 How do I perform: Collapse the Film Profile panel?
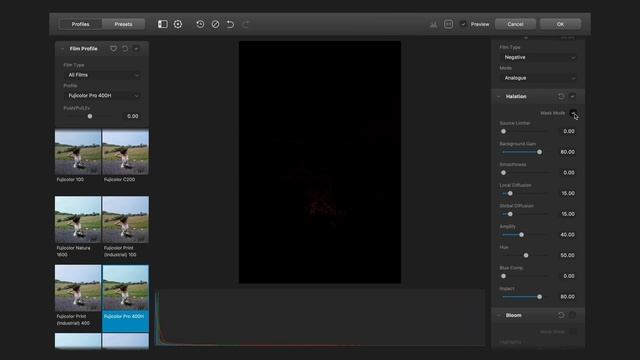(x=62, y=49)
